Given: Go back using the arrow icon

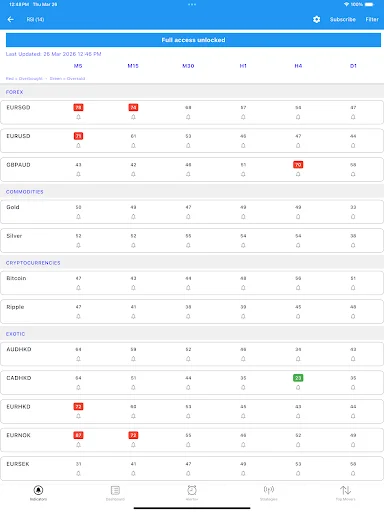Looking at the screenshot, I should (x=11, y=19).
